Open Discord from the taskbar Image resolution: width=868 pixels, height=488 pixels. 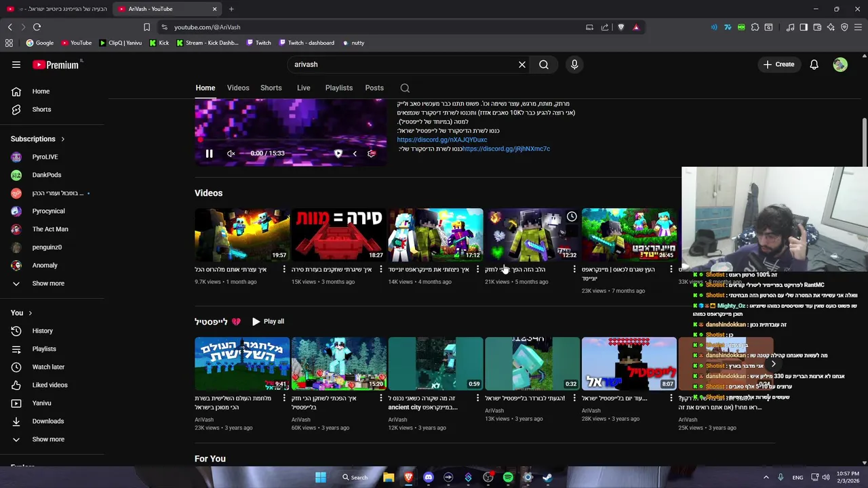coord(428,477)
